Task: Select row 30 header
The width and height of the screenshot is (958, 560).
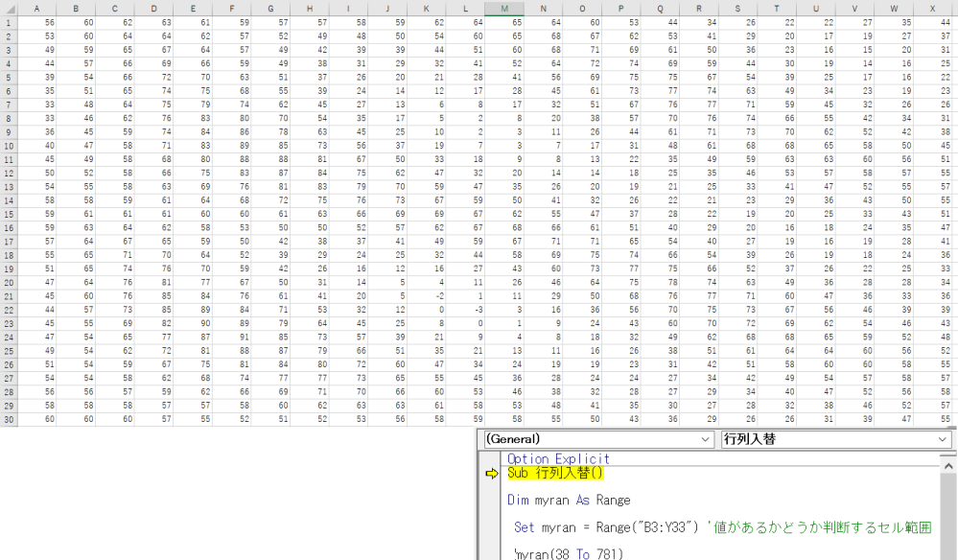Action: [x=7, y=420]
